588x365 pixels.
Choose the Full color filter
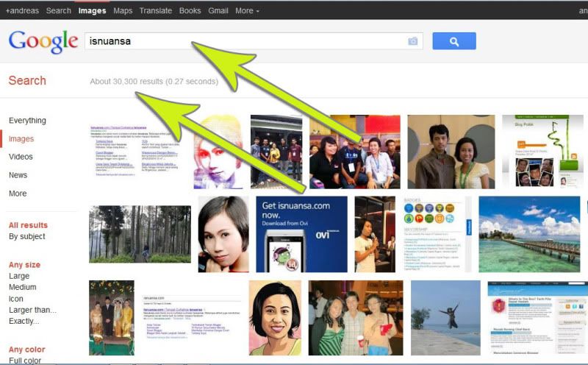[x=25, y=361]
